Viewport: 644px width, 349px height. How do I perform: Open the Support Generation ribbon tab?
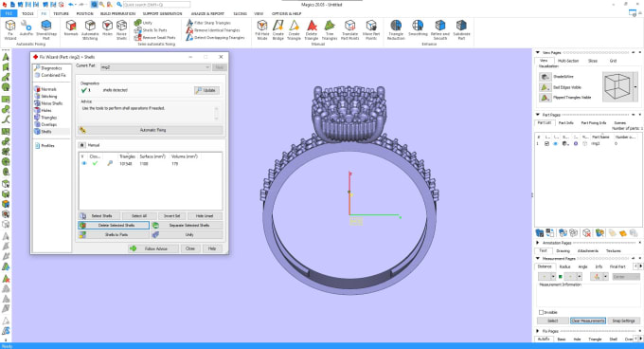coord(162,13)
